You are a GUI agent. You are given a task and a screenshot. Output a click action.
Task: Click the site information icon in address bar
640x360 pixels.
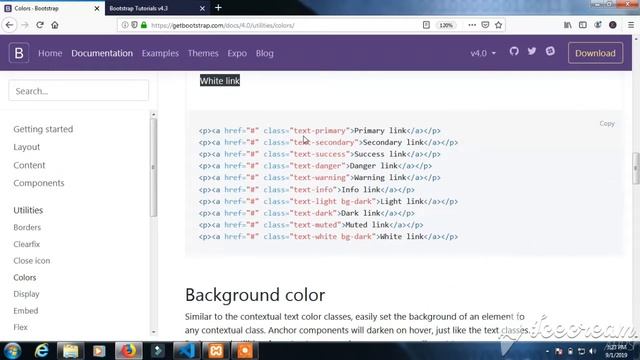pyautogui.click(x=125, y=25)
